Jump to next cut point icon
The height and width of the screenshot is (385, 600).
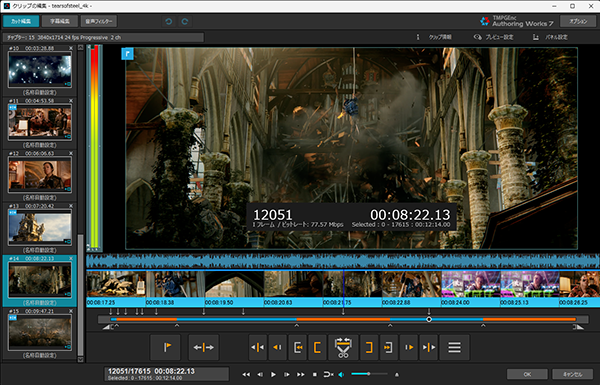pyautogui.click(x=429, y=347)
